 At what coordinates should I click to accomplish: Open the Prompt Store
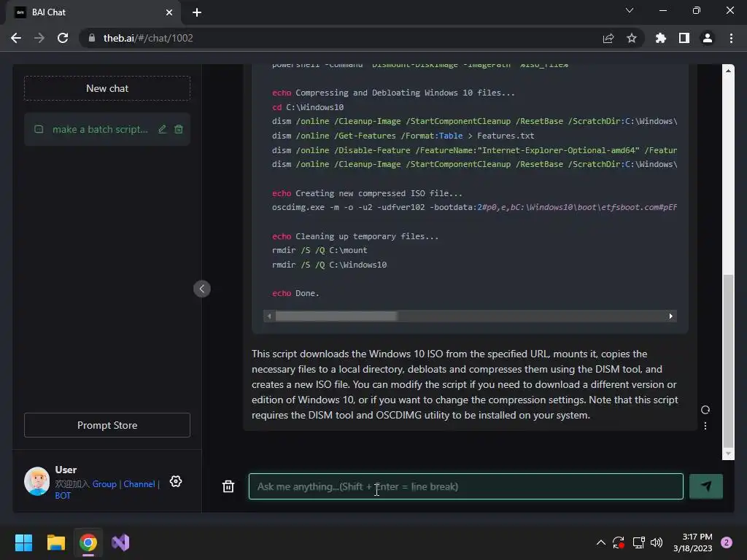pyautogui.click(x=107, y=425)
